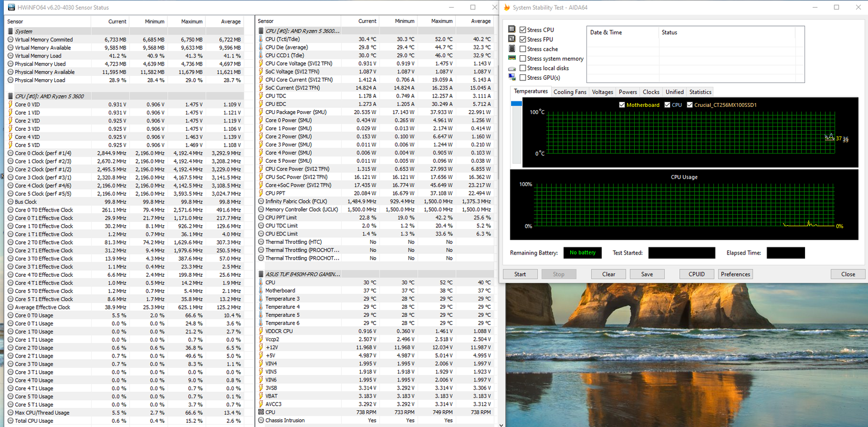Click the HWiNFO64 title bar app icon
Viewport: 868px width, 427px height.
(x=11, y=8)
